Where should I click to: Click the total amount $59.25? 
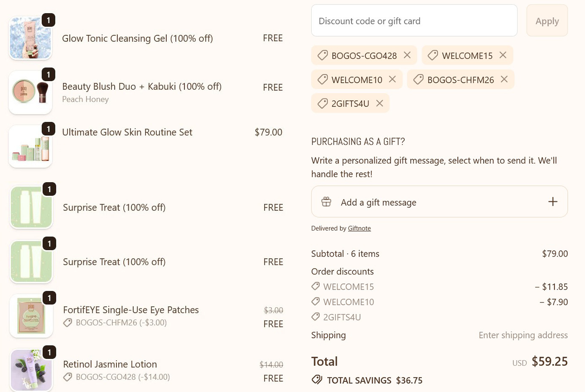pos(550,361)
